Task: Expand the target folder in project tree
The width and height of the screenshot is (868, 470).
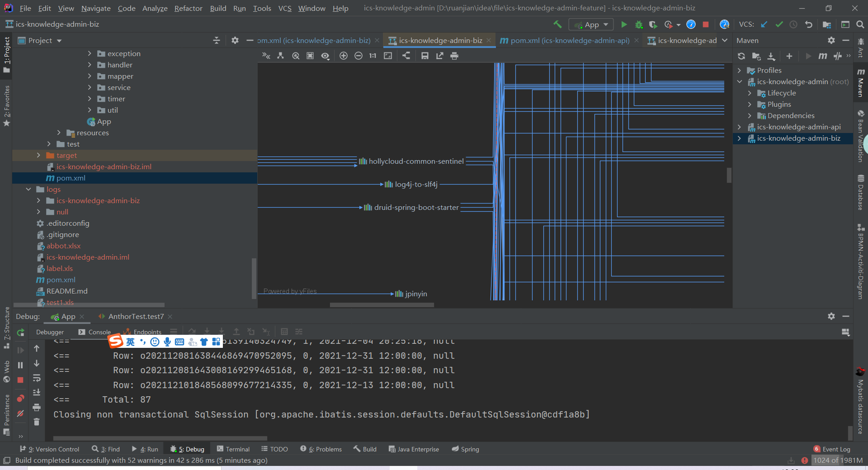Action: coord(38,156)
